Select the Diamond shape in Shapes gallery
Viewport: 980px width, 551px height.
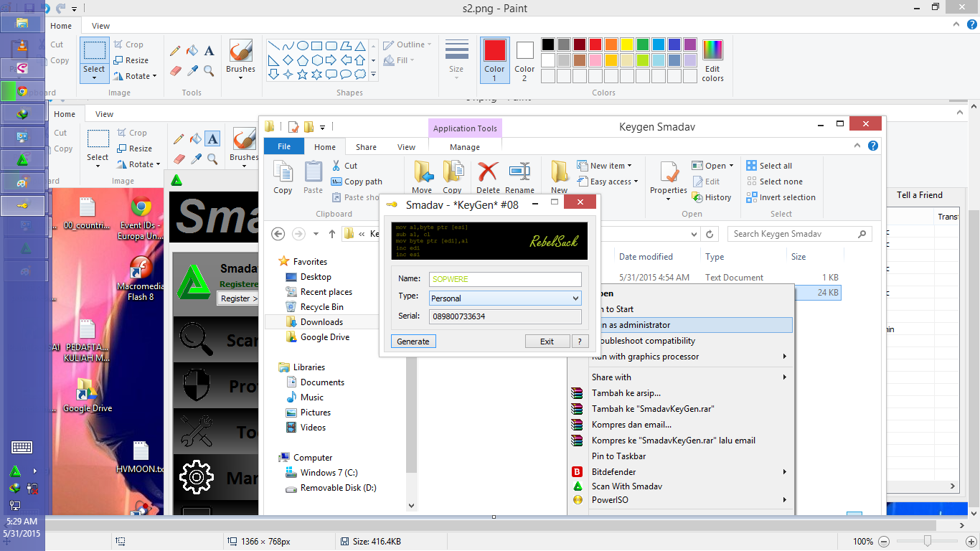(x=288, y=60)
